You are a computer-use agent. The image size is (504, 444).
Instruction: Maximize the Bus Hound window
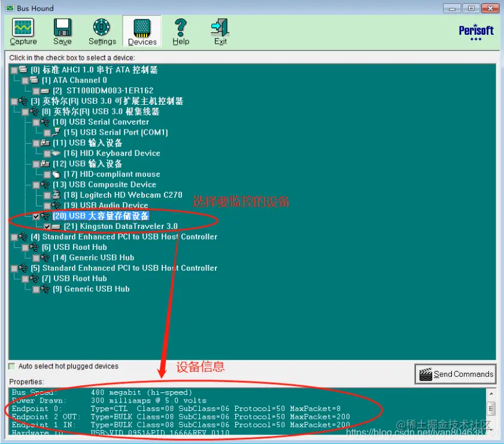point(471,8)
